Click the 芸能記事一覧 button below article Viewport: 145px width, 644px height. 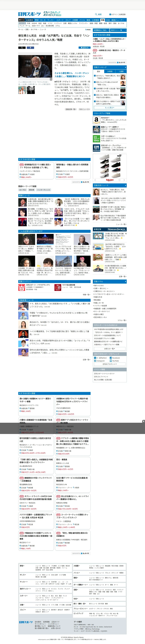coord(71,109)
